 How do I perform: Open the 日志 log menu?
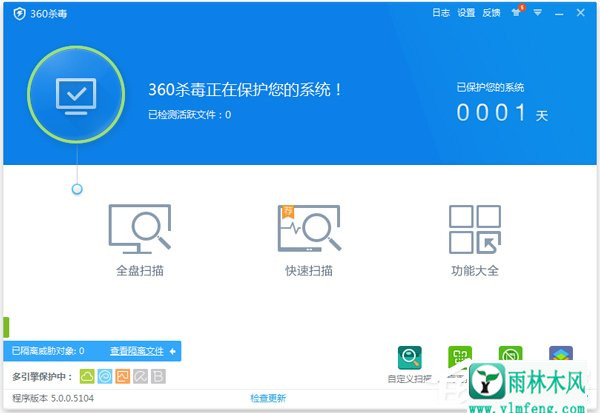[x=441, y=13]
